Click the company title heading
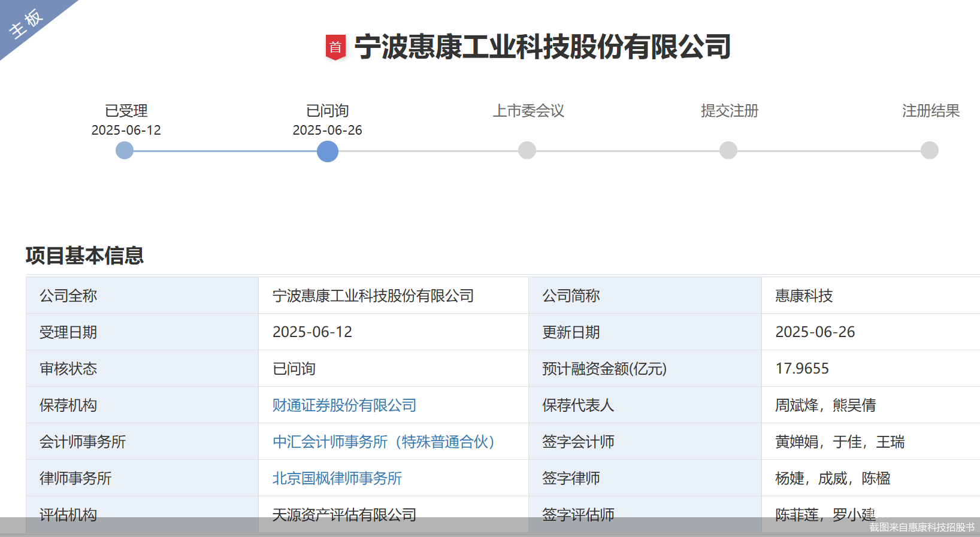Viewport: 980px width, 537px height. [542, 47]
